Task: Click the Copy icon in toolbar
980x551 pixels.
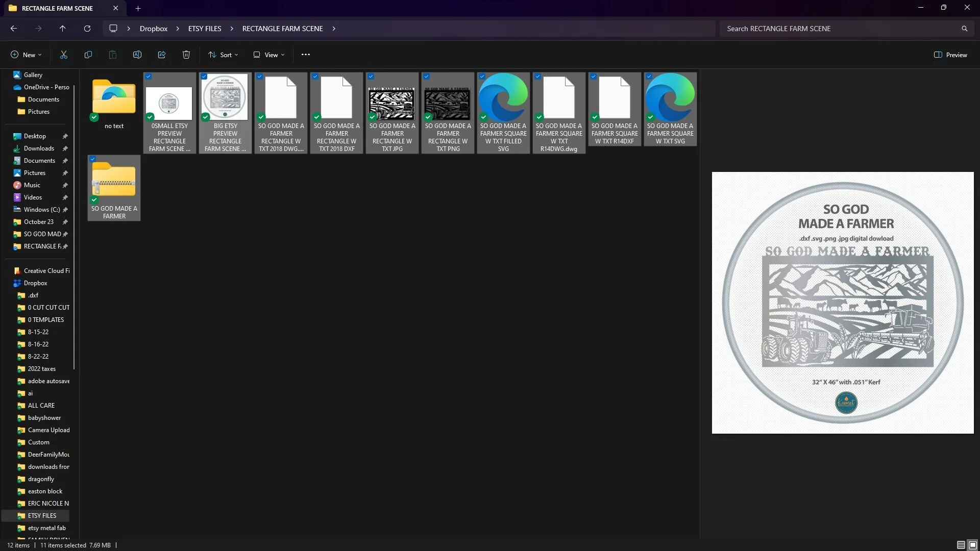Action: click(x=88, y=55)
